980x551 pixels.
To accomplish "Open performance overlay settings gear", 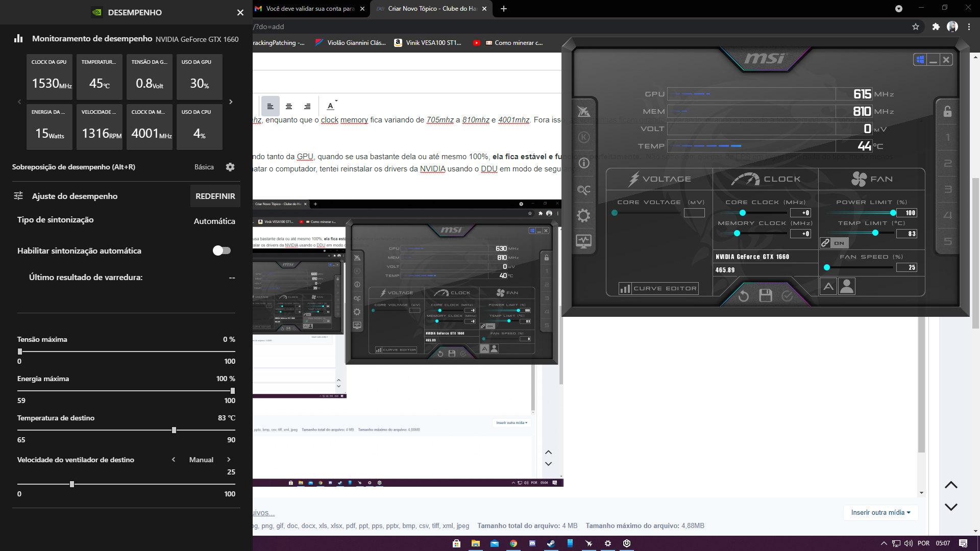I will coord(230,167).
